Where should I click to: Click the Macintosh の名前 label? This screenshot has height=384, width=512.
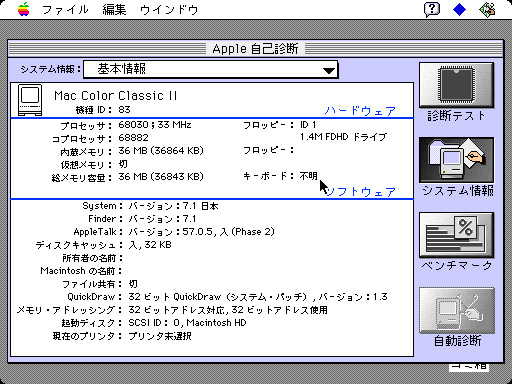pyautogui.click(x=81, y=271)
